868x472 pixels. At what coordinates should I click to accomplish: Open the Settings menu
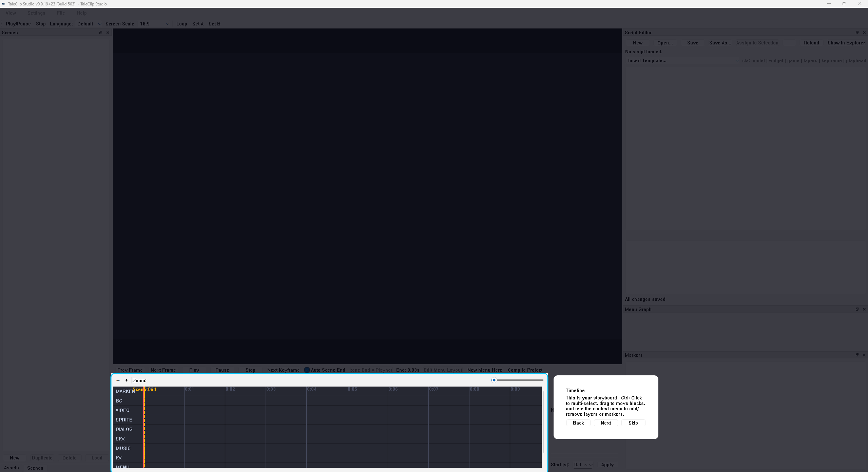pos(36,13)
